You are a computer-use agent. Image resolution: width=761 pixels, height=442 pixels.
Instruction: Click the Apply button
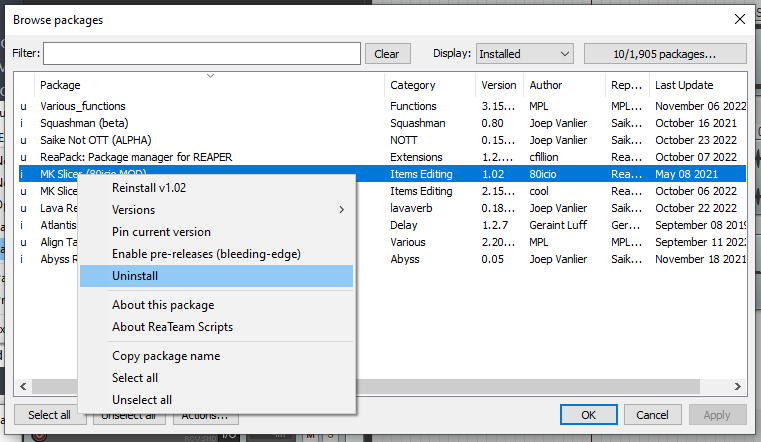(717, 415)
